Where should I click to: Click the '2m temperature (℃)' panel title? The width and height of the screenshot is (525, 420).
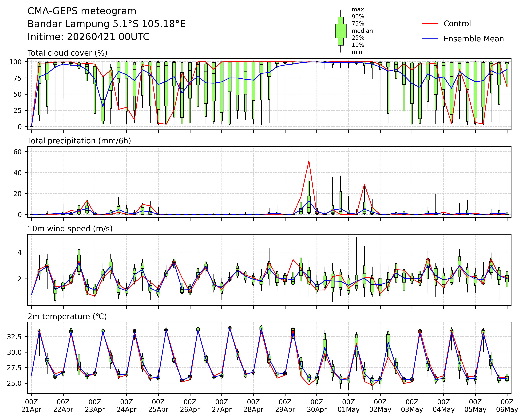coord(67,317)
